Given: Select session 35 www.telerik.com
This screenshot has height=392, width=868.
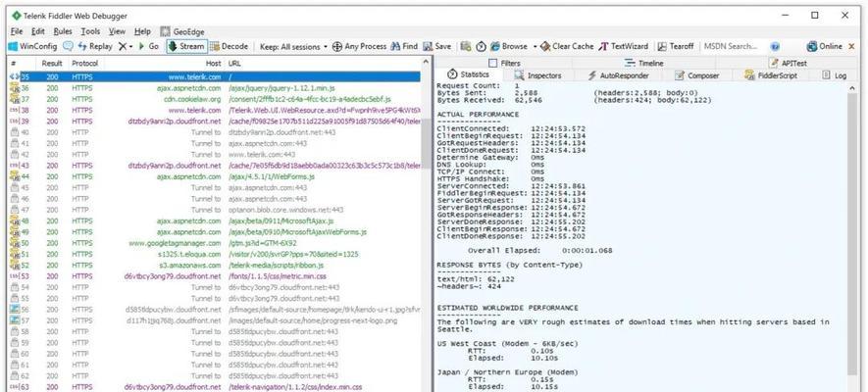Looking at the screenshot, I should (x=214, y=76).
